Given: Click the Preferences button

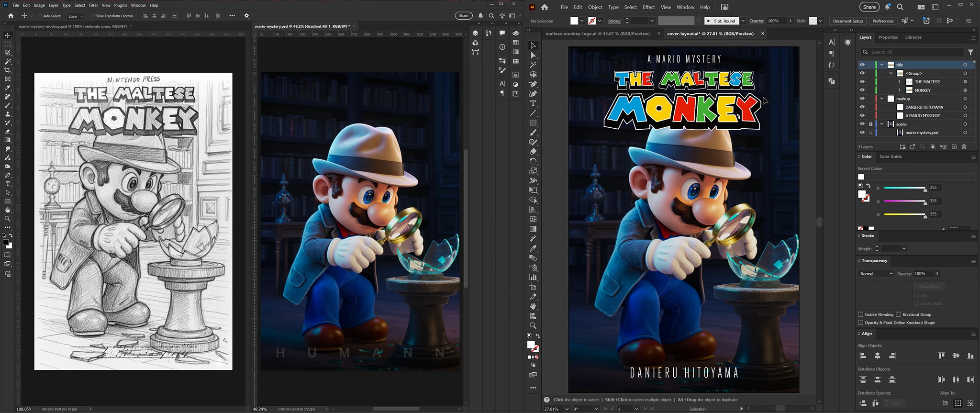Looking at the screenshot, I should [883, 21].
